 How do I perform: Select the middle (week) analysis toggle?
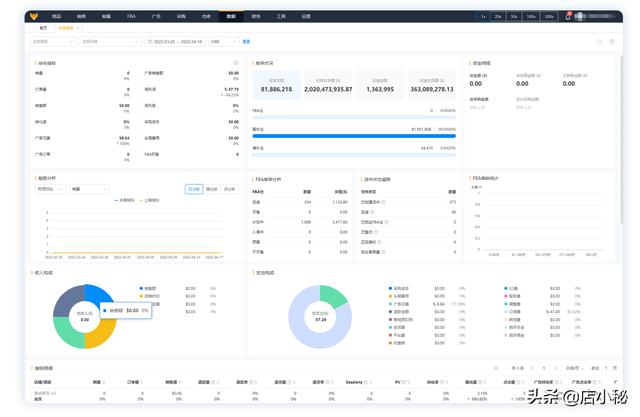click(212, 189)
